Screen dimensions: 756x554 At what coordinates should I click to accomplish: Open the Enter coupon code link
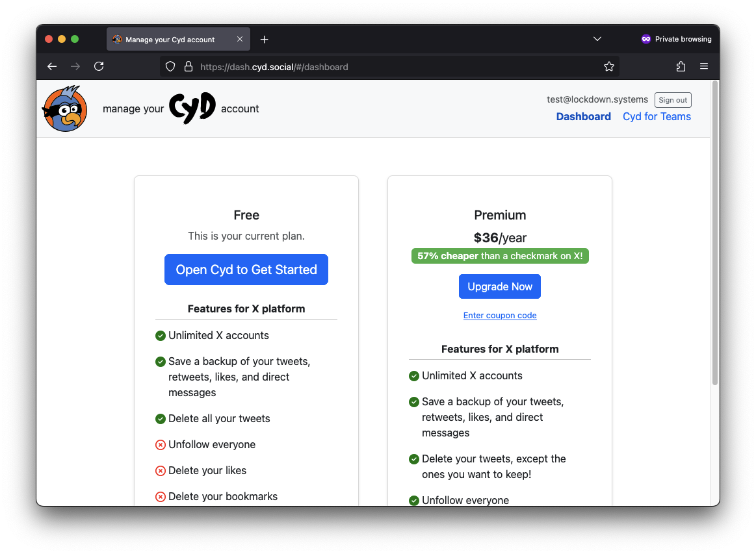pos(499,315)
